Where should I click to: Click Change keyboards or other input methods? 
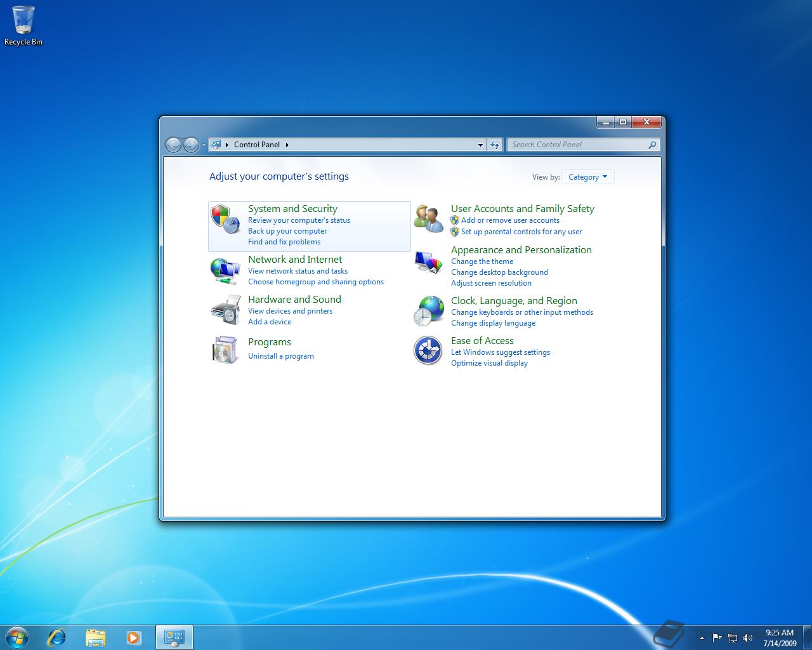pyautogui.click(x=522, y=312)
